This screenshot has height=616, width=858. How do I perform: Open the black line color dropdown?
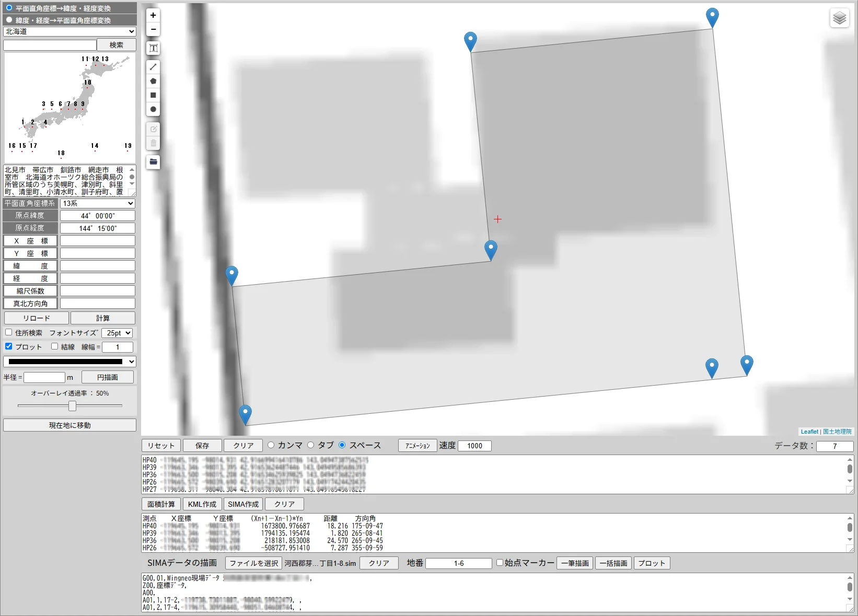point(69,362)
